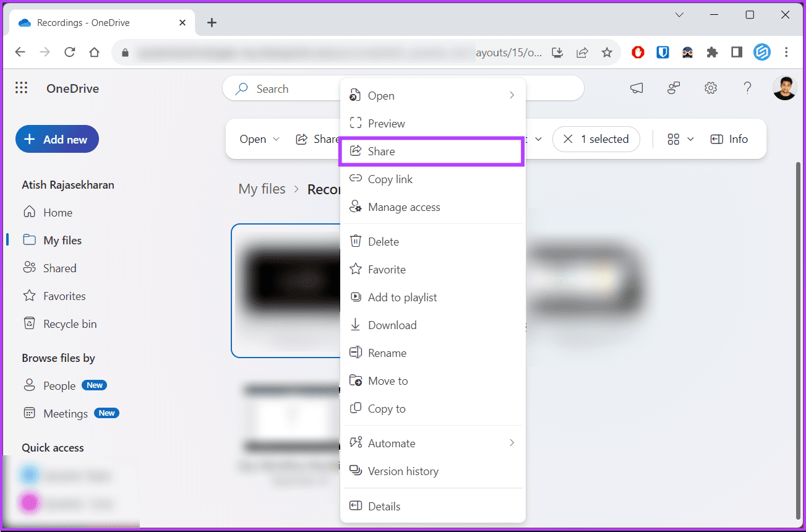This screenshot has height=532, width=806.
Task: Click the Add new button
Action: (57, 140)
